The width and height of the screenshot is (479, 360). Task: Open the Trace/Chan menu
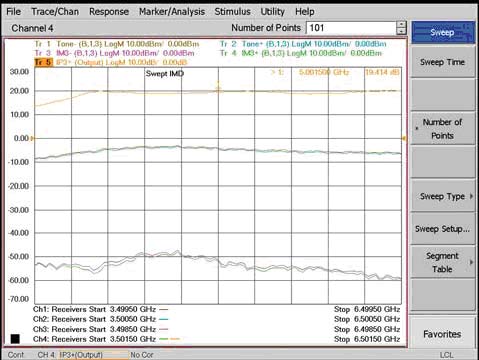55,12
